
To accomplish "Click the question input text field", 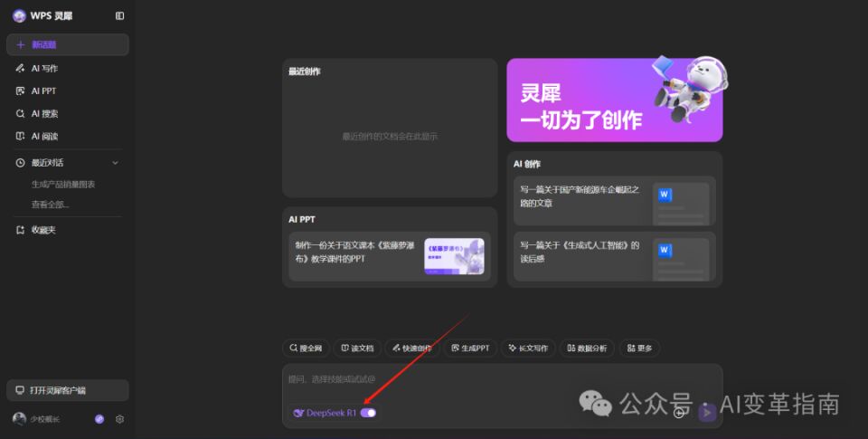I will click(x=488, y=379).
